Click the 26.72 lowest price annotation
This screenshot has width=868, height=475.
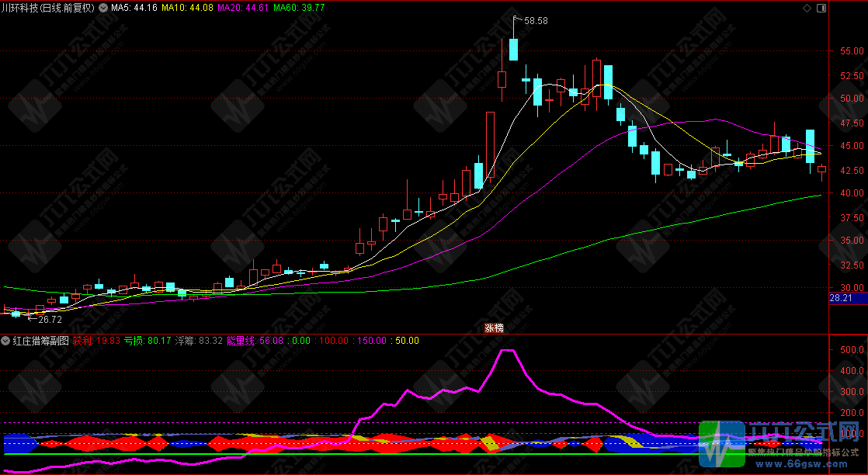pos(50,319)
